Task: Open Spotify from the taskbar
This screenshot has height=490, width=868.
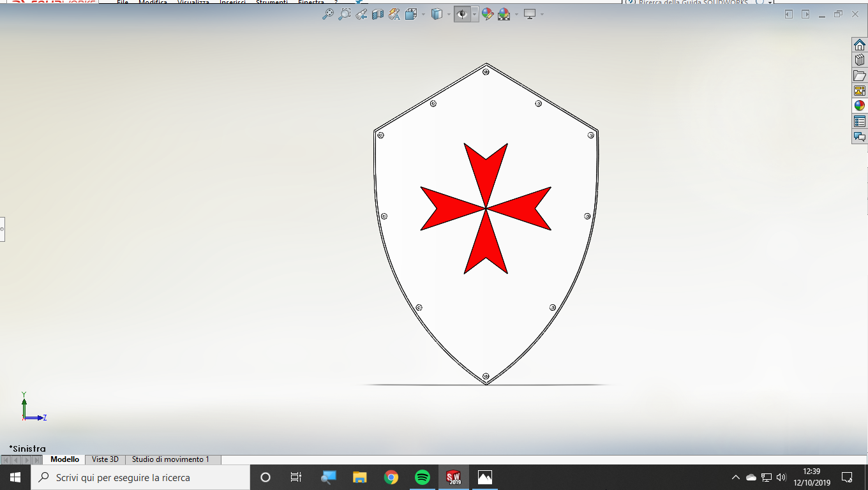Action: click(423, 477)
